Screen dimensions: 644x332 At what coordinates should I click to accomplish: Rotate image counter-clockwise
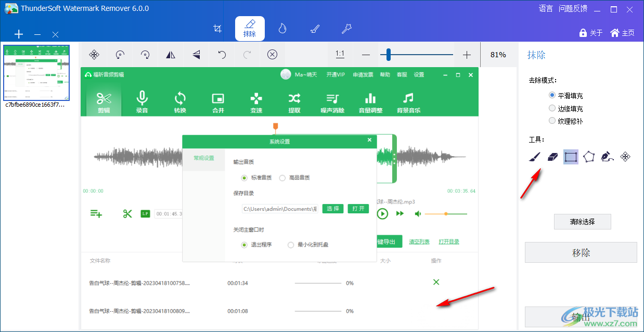point(120,55)
